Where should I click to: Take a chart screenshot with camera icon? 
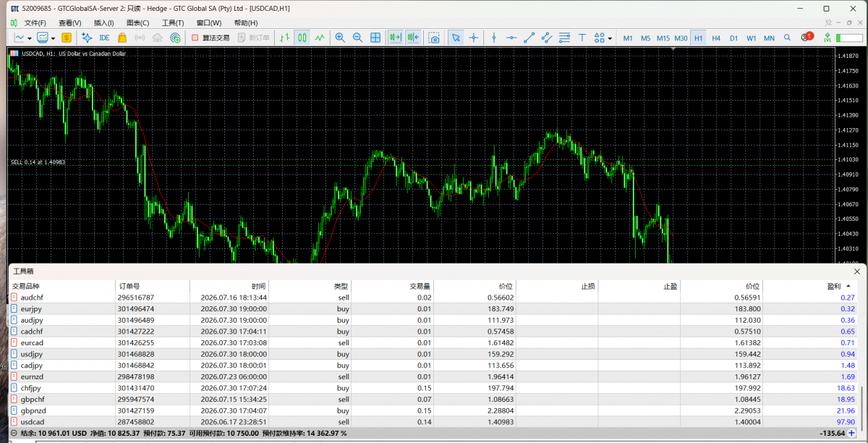coord(434,38)
